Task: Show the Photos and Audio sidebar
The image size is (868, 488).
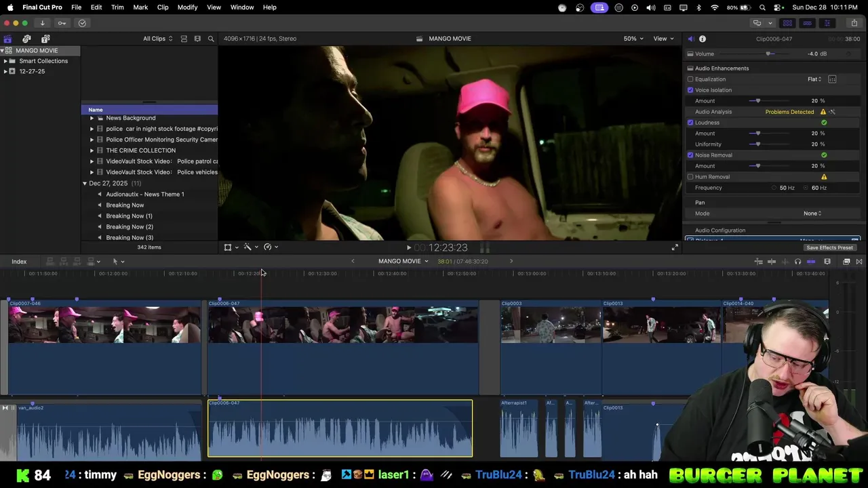Action: (26, 39)
